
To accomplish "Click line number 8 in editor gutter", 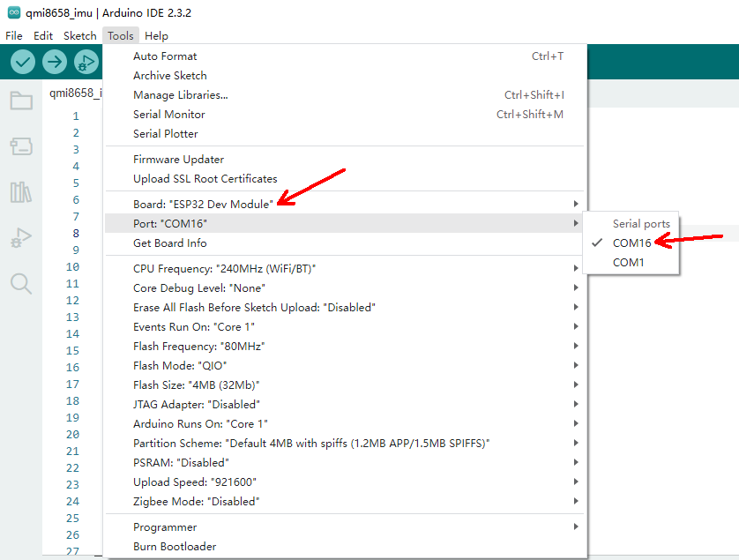I will [76, 234].
